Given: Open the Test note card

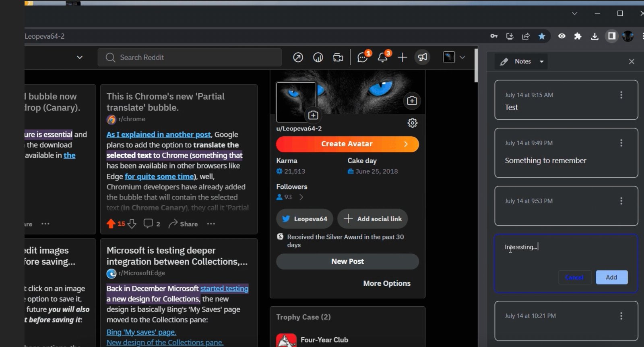Looking at the screenshot, I should (566, 100).
